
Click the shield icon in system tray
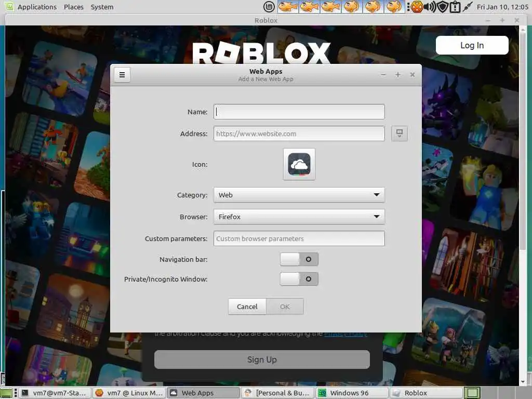click(443, 7)
